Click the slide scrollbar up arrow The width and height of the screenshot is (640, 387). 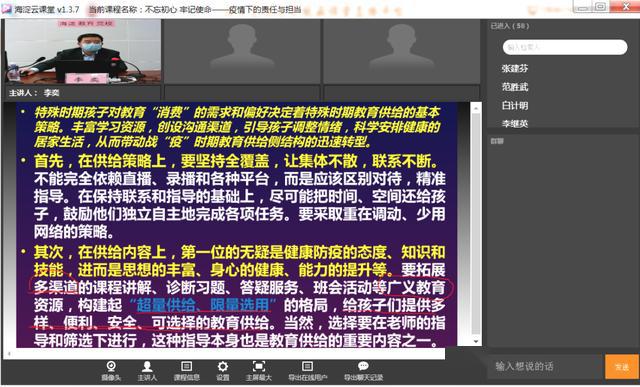[x=476, y=108]
